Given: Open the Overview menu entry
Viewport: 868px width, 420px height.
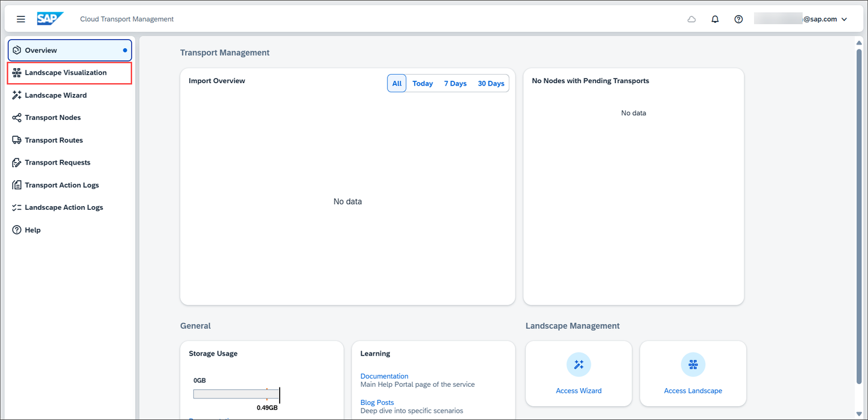Looking at the screenshot, I should pos(70,50).
